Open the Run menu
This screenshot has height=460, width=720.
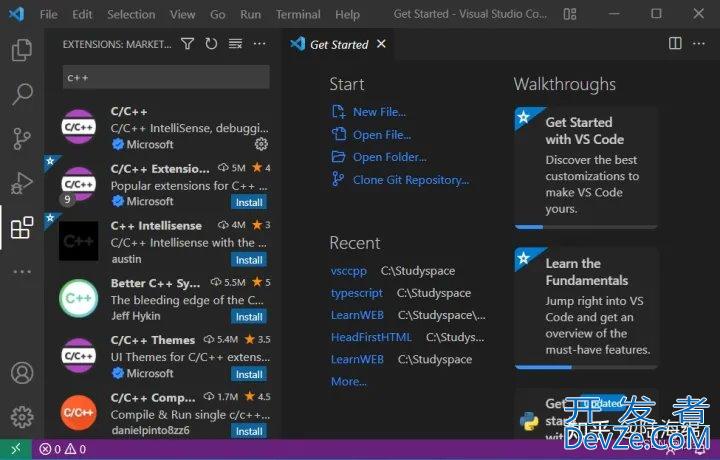(x=250, y=15)
